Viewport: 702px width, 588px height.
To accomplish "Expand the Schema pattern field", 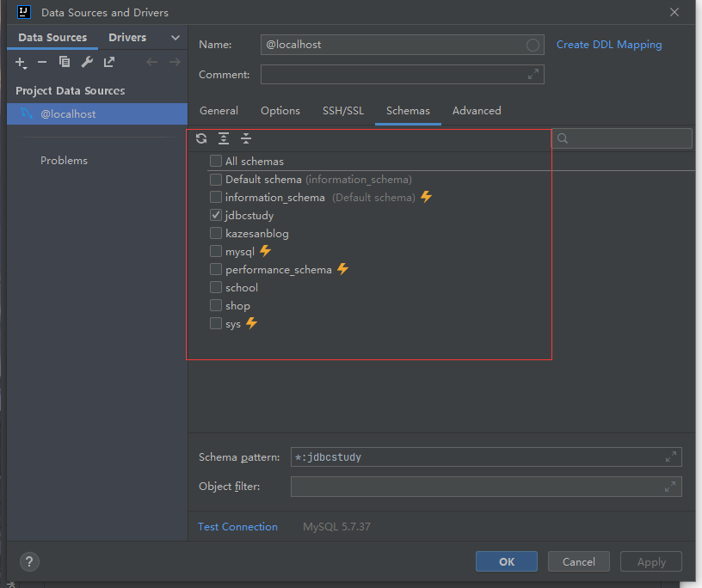I will coord(671,456).
